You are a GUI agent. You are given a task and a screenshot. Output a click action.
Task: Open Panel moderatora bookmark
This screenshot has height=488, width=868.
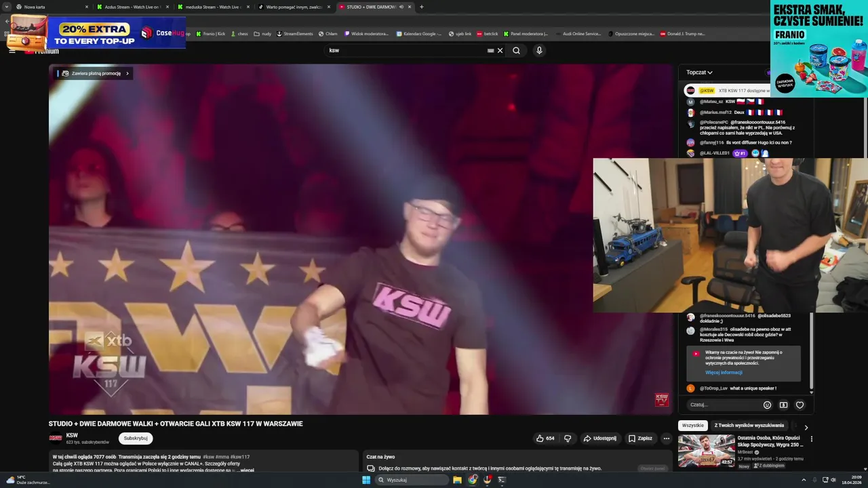point(526,33)
